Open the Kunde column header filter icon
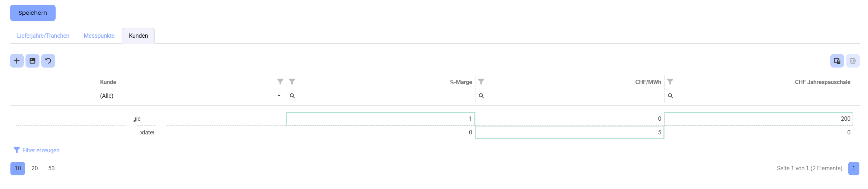This screenshot has width=868, height=189. click(x=280, y=82)
